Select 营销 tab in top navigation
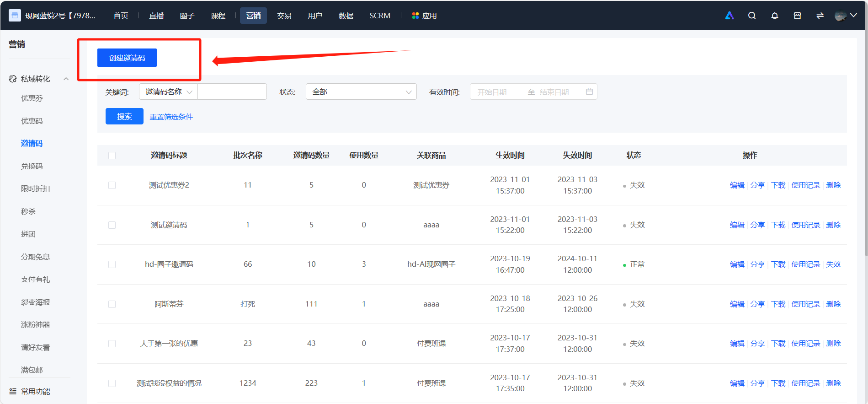Image resolution: width=868 pixels, height=404 pixels. click(253, 16)
